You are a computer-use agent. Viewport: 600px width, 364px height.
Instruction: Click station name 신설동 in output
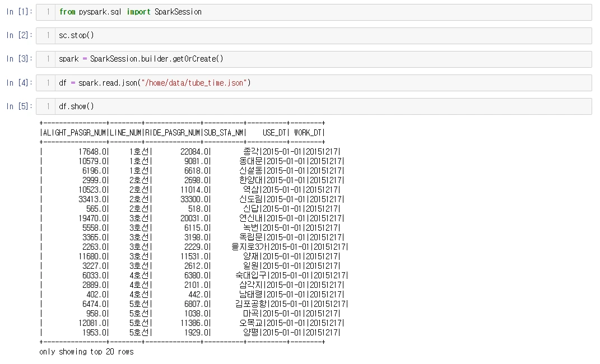(251, 171)
